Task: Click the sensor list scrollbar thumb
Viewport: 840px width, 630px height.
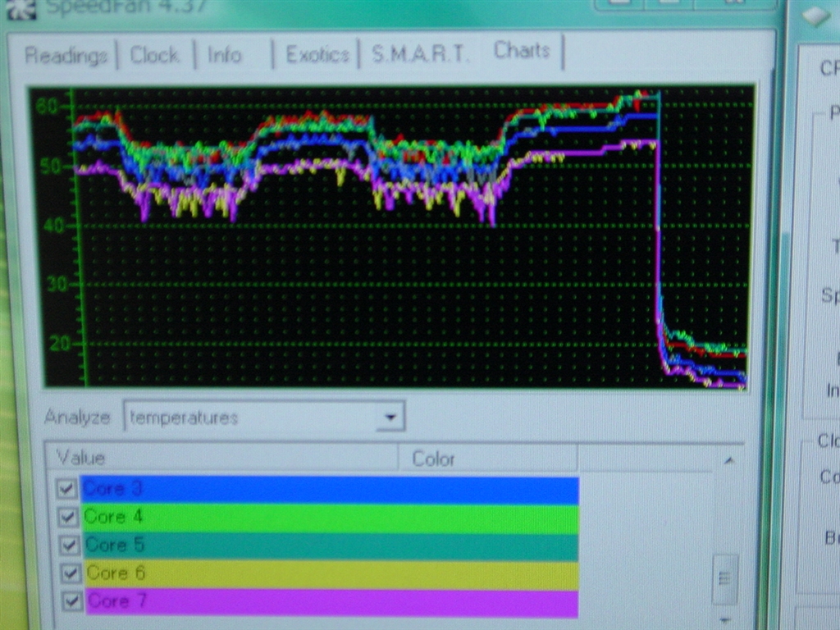Action: (724, 577)
